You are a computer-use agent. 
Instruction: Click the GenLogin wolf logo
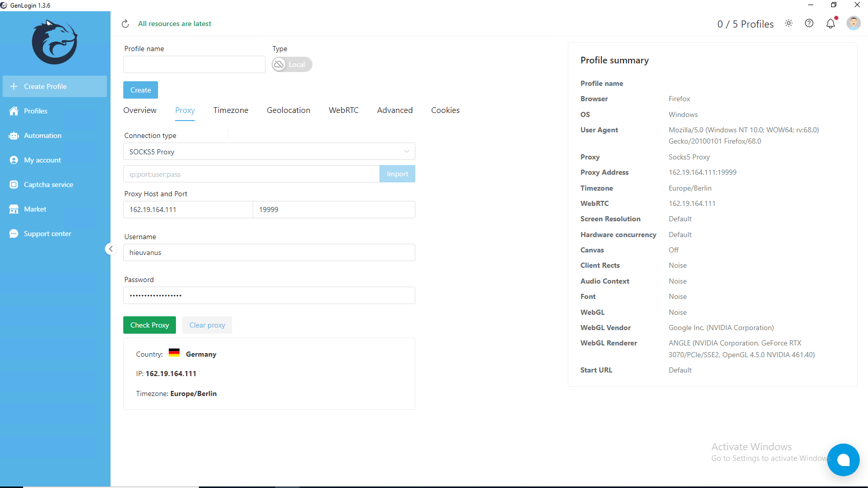point(55,42)
